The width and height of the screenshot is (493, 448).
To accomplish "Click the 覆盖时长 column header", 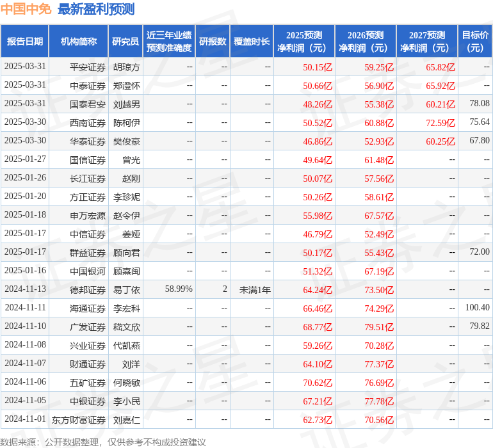I will [x=252, y=42].
